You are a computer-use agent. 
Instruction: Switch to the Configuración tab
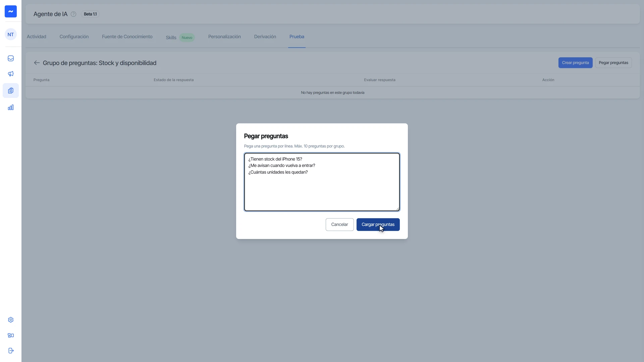(x=74, y=37)
